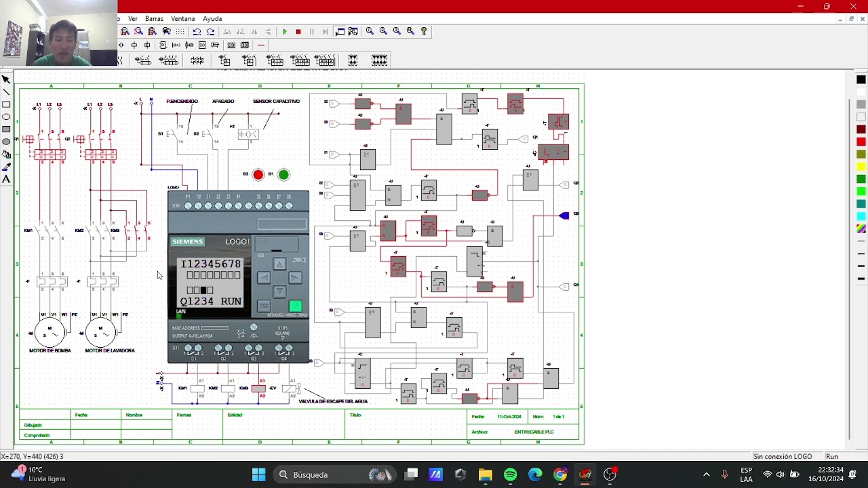868x488 pixels.
Task: Select the paint bucket fill tool
Action: coord(6,154)
